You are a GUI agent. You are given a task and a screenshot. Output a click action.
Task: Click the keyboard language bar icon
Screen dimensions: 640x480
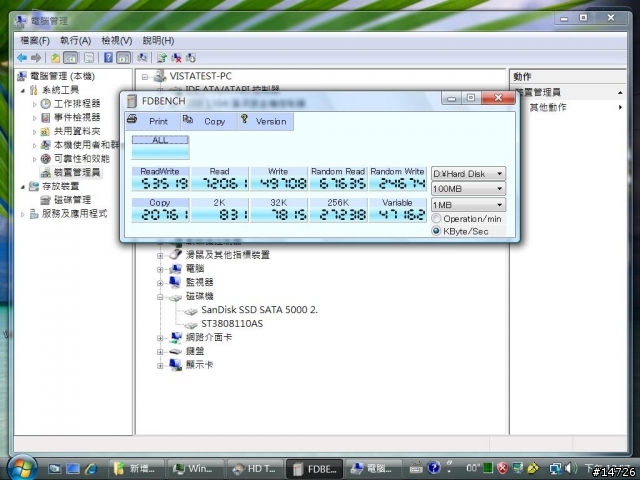coord(416,468)
